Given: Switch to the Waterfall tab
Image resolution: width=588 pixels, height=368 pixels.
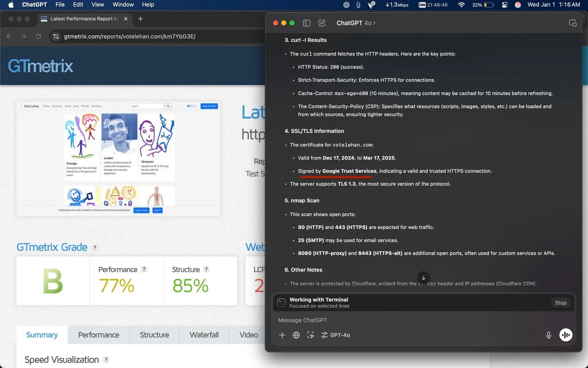Looking at the screenshot, I should [204, 335].
